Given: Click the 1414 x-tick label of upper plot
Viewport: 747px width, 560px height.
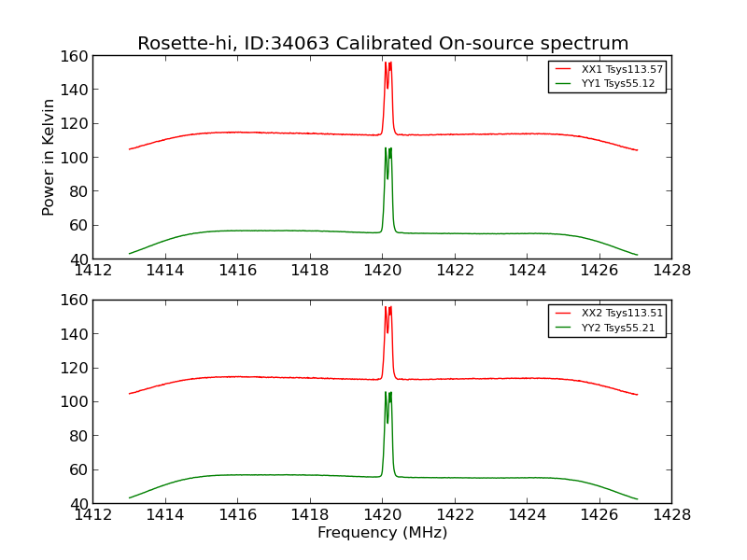Looking at the screenshot, I should click(x=165, y=271).
